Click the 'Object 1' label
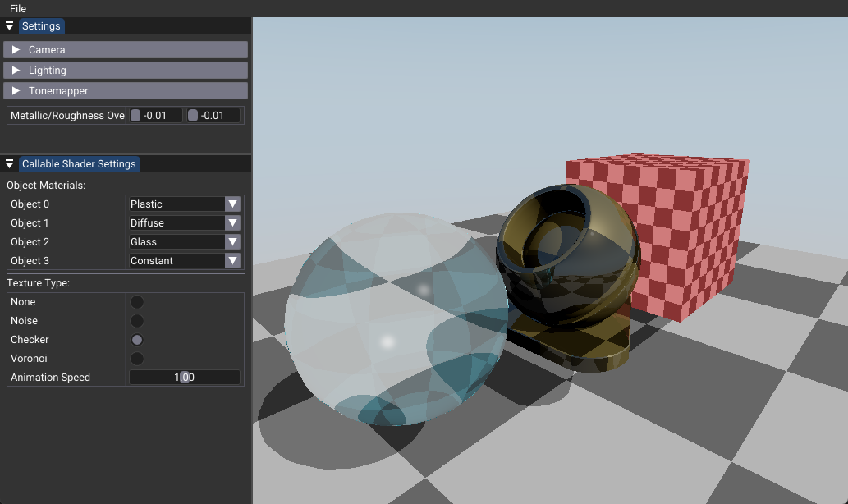848x504 pixels. tap(30, 222)
